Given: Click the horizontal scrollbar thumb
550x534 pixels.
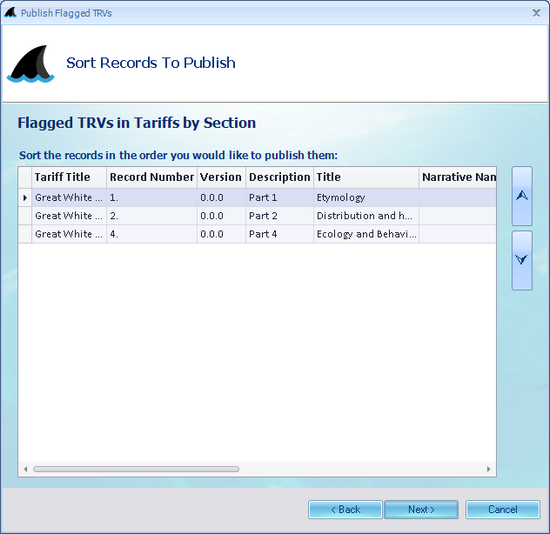Looking at the screenshot, I should pos(136,469).
